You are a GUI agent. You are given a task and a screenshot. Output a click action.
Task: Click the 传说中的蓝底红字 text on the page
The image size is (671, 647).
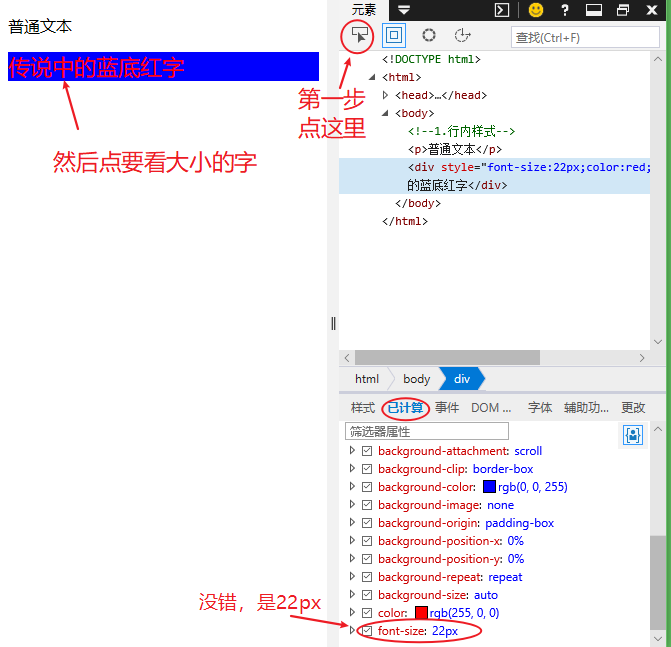96,67
